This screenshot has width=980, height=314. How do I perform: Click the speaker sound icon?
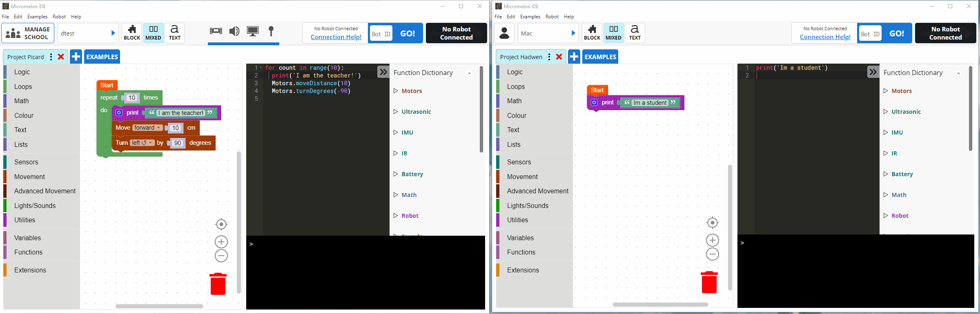234,31
